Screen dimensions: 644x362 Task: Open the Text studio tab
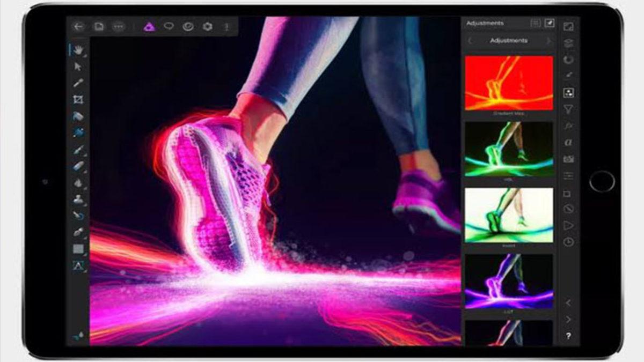pos(568,142)
